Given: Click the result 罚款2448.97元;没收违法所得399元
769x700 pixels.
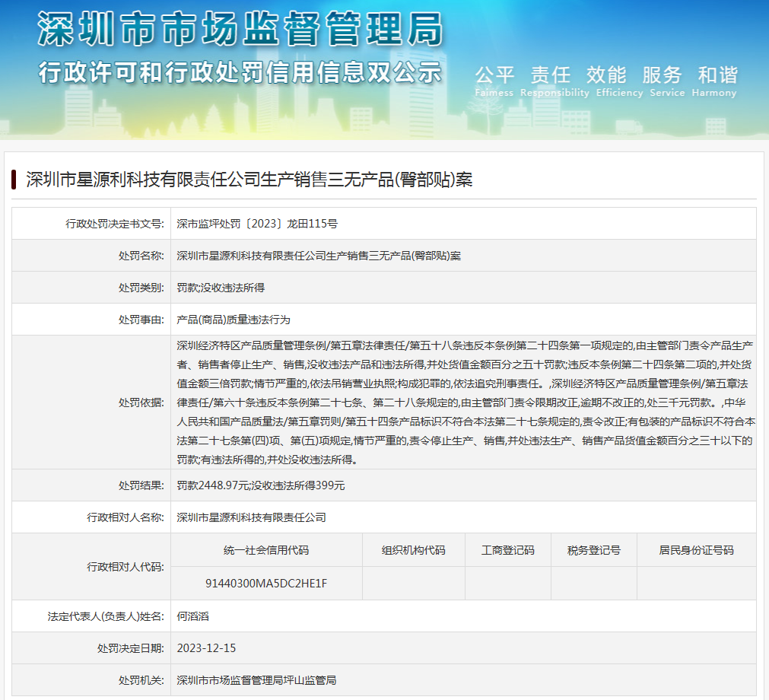Looking at the screenshot, I should (x=261, y=485).
